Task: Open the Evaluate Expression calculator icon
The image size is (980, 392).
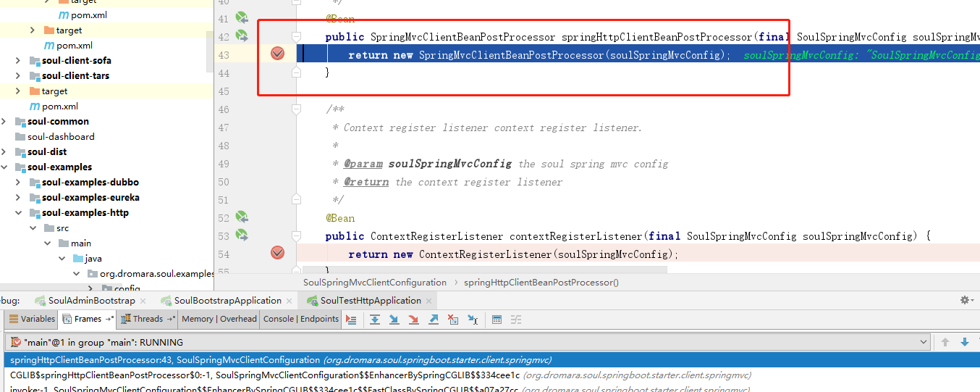Action: [497, 320]
